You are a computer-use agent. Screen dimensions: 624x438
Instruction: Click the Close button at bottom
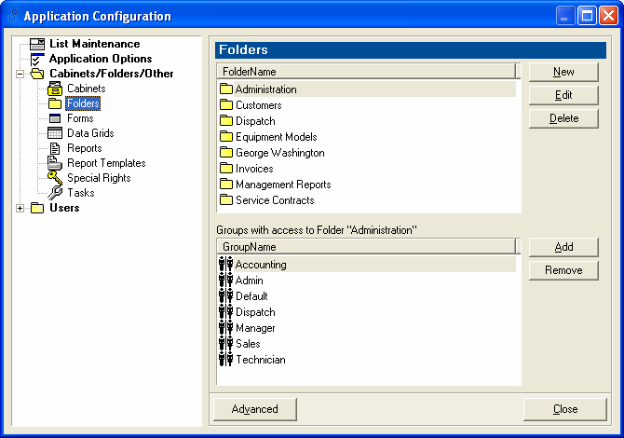point(565,409)
